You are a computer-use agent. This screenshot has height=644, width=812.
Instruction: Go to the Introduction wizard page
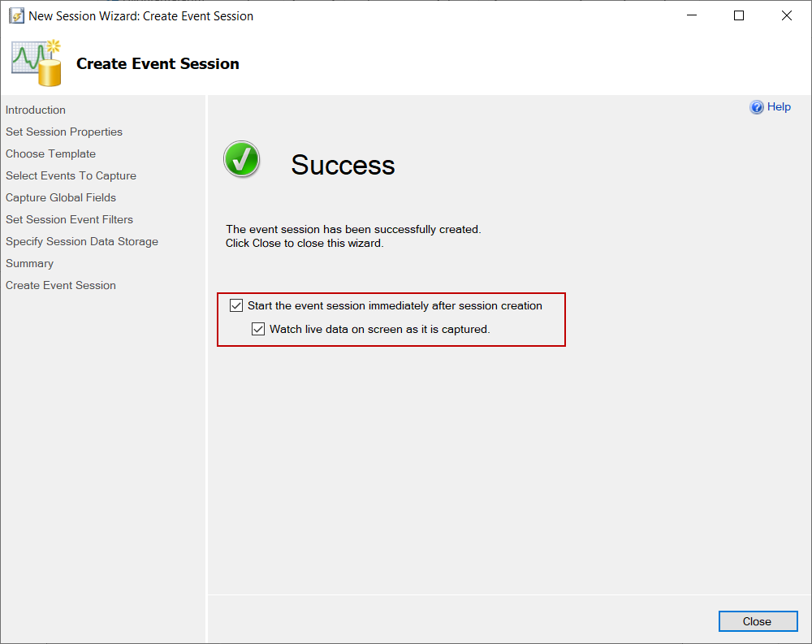[36, 110]
